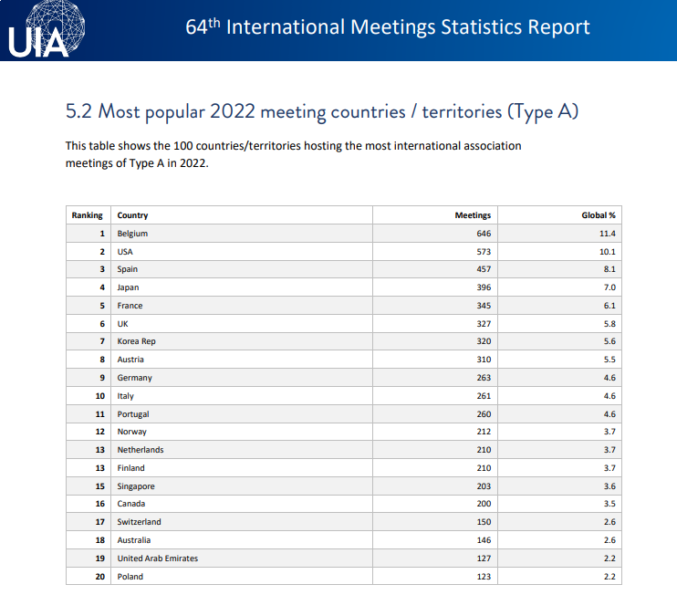The width and height of the screenshot is (677, 616).
Task: Click the table description paragraph
Action: (293, 154)
